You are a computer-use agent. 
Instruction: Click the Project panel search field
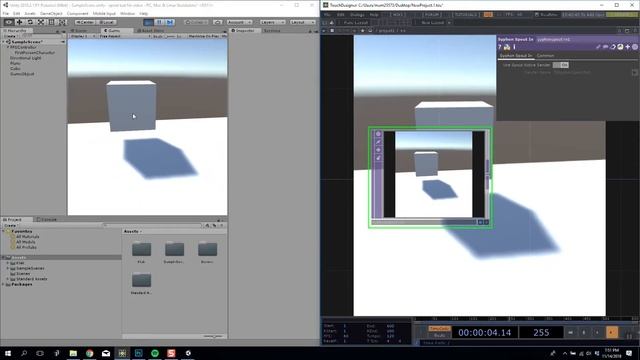[152, 225]
